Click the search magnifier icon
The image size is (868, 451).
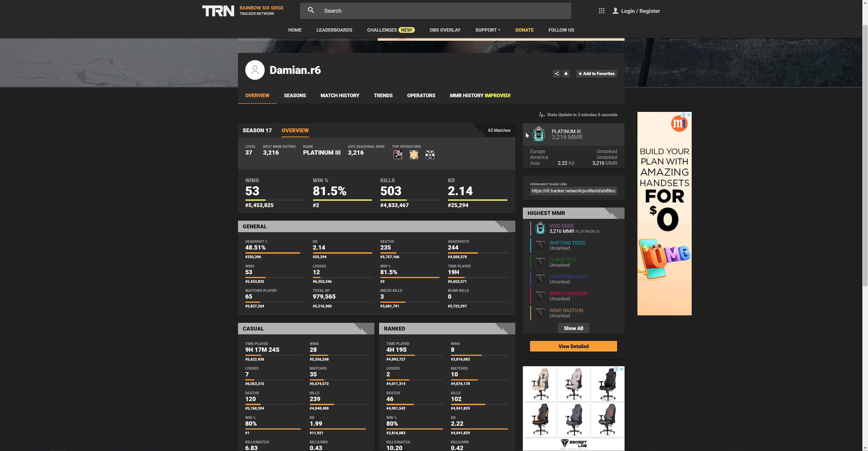(x=311, y=10)
